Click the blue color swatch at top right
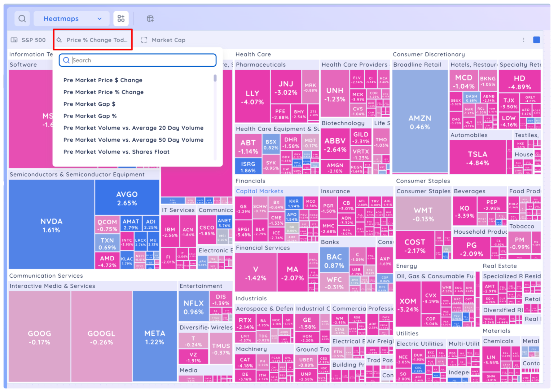Screen dimensions: 554x392 click(537, 40)
